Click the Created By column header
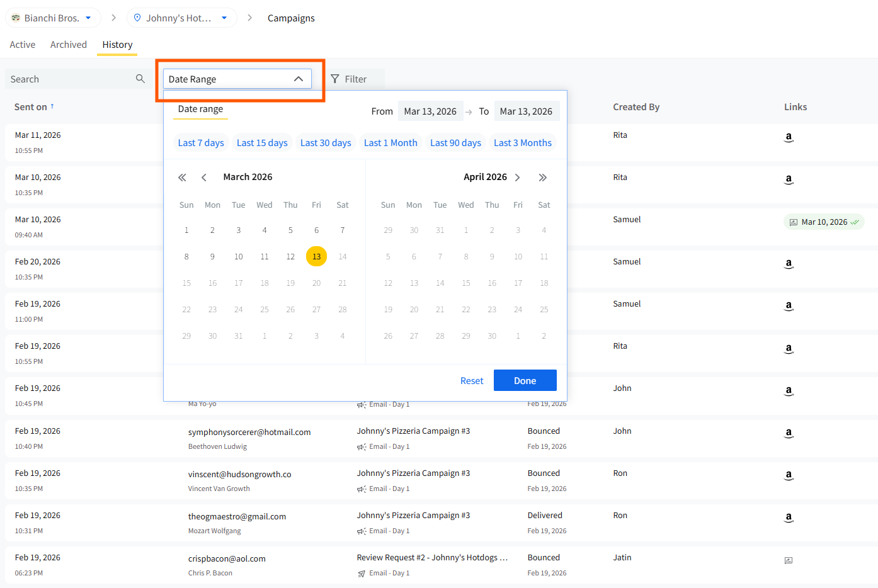Image resolution: width=878 pixels, height=588 pixels. [x=636, y=107]
